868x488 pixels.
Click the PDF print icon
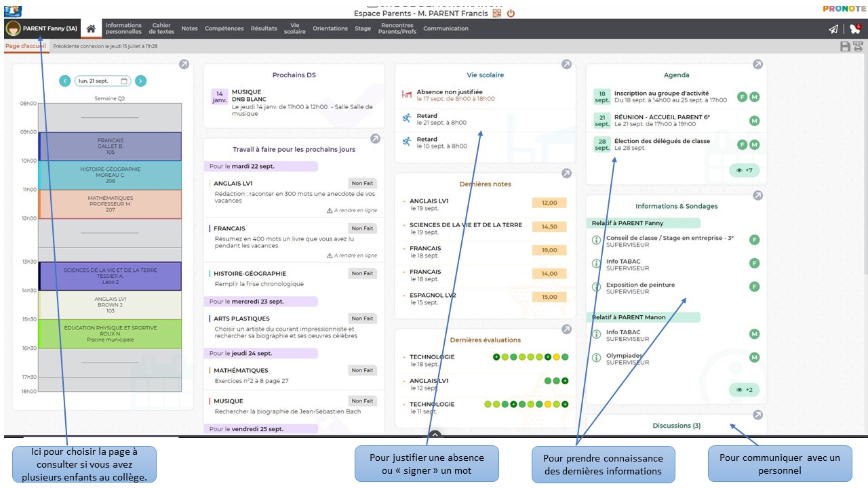[858, 46]
